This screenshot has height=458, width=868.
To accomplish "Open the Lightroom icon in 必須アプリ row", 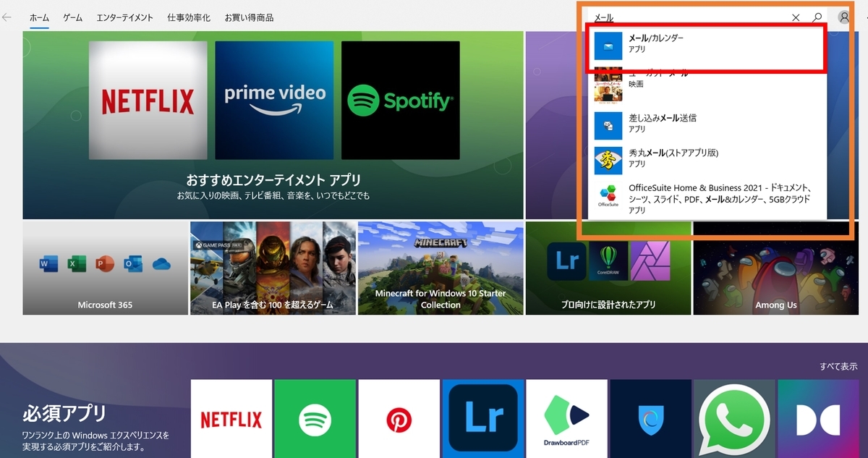I will coord(483,419).
